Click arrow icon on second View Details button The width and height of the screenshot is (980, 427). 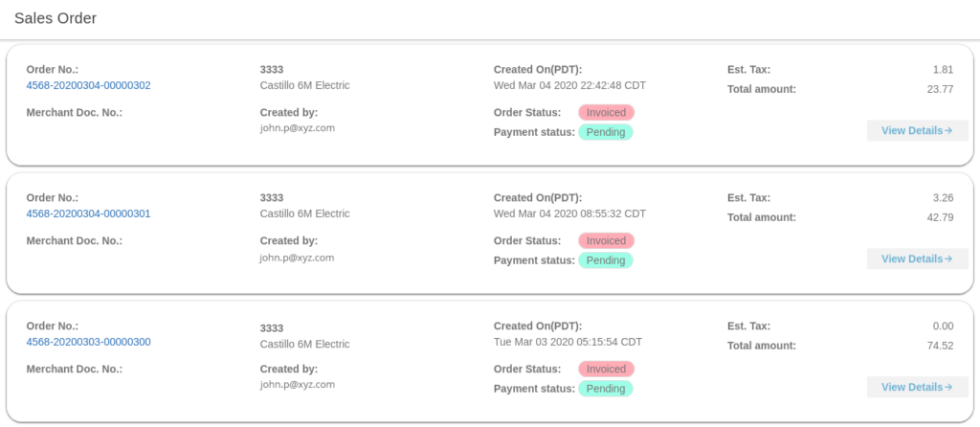pyautogui.click(x=948, y=258)
